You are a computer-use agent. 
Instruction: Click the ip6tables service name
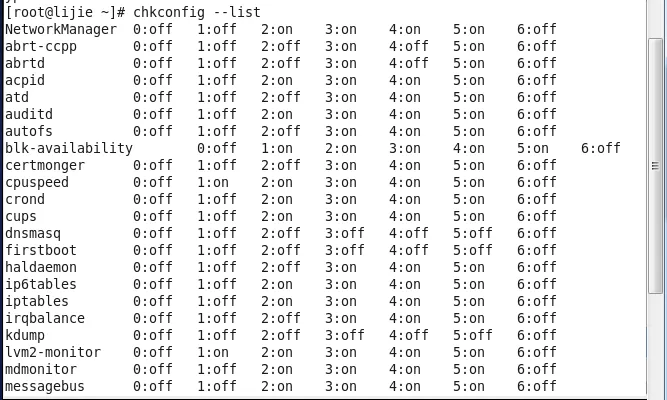point(39,284)
